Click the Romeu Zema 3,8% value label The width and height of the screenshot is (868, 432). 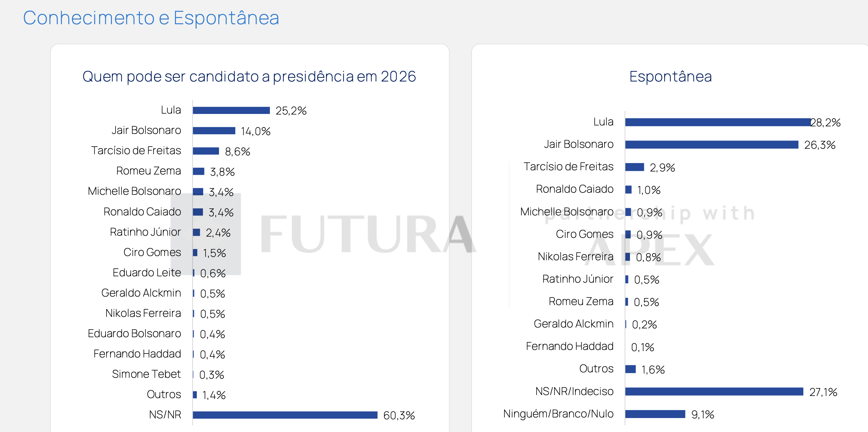(222, 172)
